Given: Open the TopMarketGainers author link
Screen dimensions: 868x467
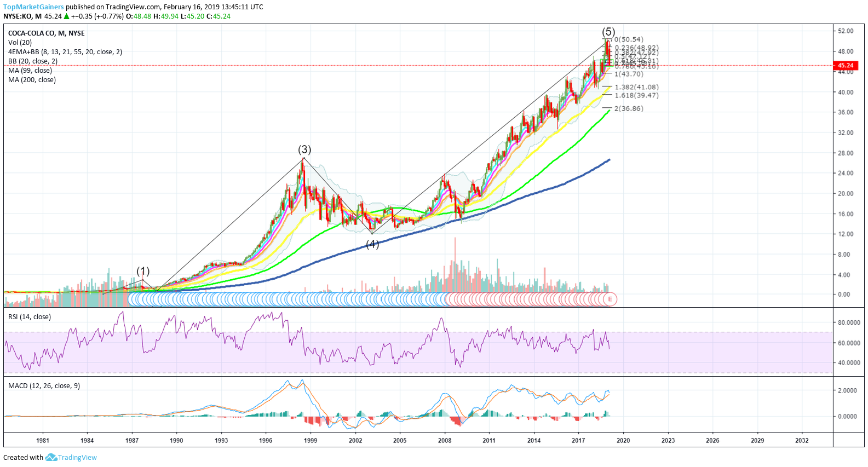Looking at the screenshot, I should [x=33, y=7].
